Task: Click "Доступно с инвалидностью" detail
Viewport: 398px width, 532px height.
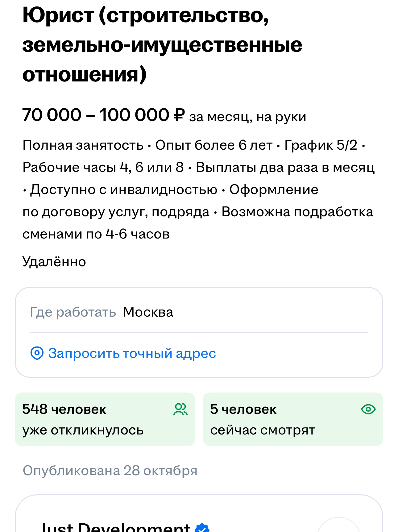Action: click(x=124, y=190)
